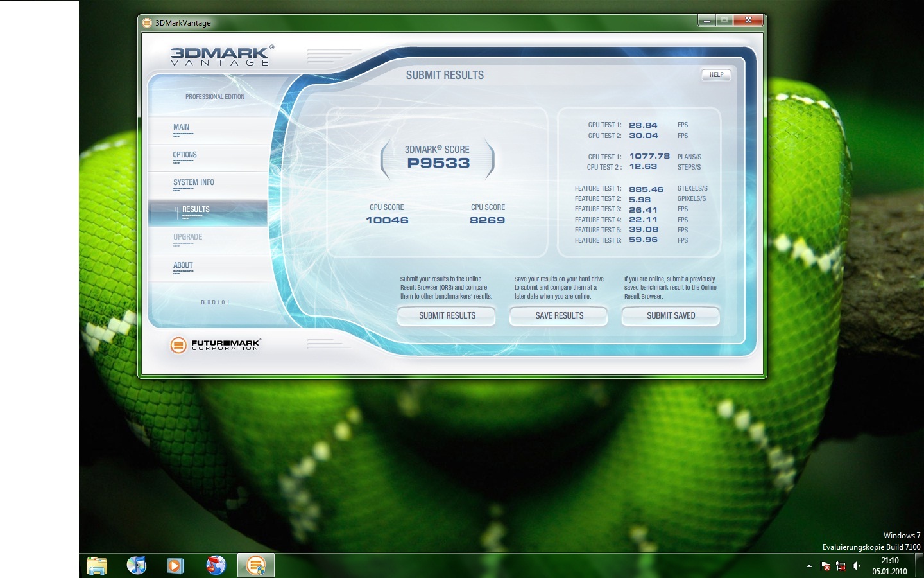Click GPU TEST 2 value 30.04
924x578 pixels.
tap(643, 136)
